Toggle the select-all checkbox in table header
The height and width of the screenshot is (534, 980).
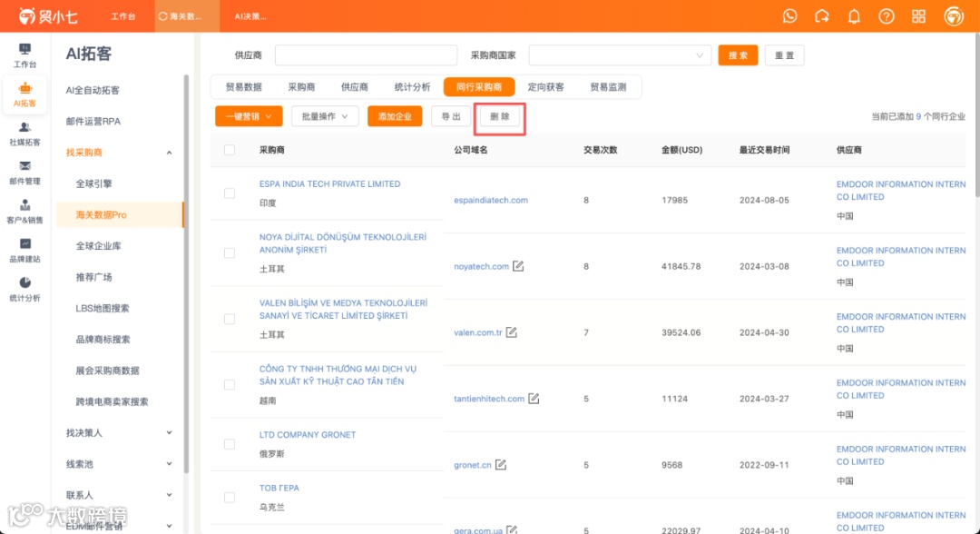click(x=230, y=150)
